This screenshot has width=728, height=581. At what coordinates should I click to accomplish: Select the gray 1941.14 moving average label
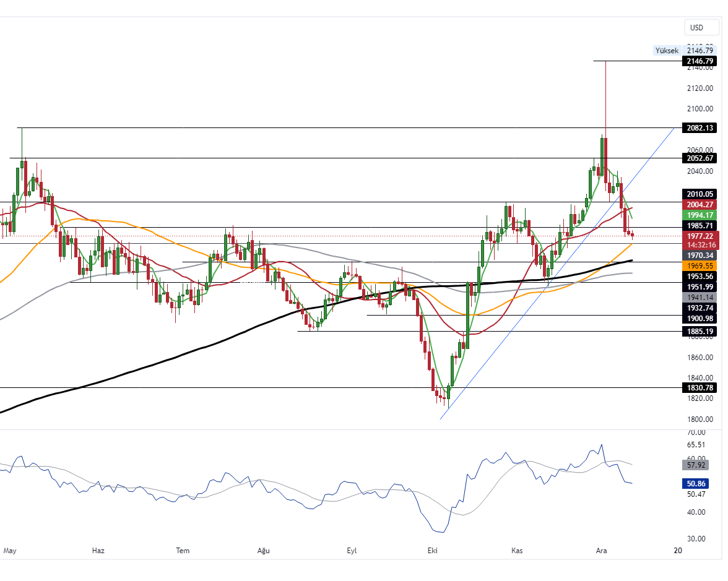(x=700, y=297)
